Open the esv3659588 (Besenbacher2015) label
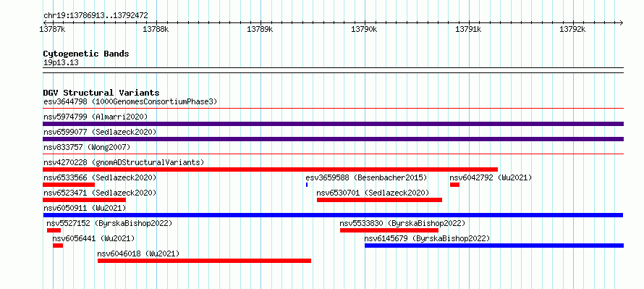This screenshot has width=644, height=289. pos(366,177)
